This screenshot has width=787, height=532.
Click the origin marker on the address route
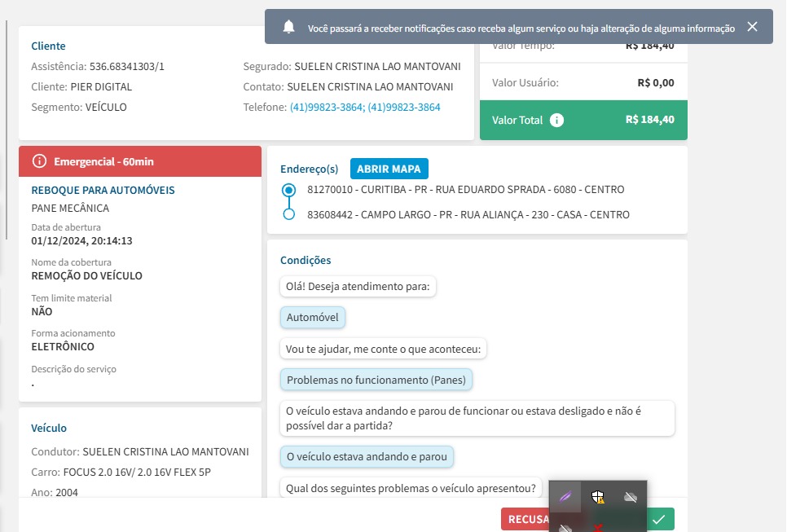pos(288,190)
